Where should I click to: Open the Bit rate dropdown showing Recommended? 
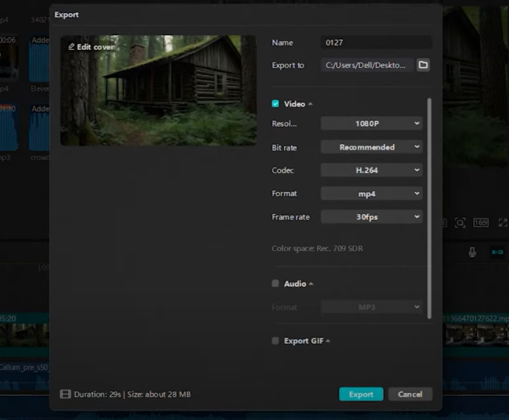pos(371,147)
